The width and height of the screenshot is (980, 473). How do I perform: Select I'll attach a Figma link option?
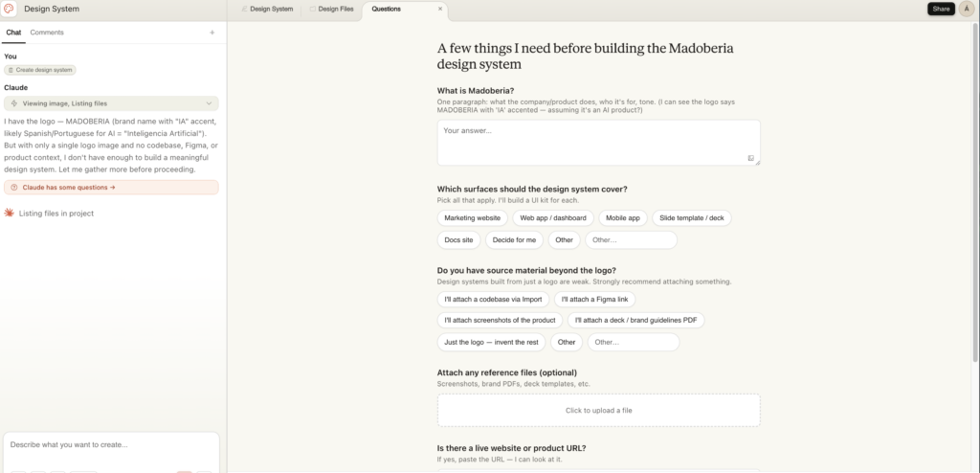point(594,300)
